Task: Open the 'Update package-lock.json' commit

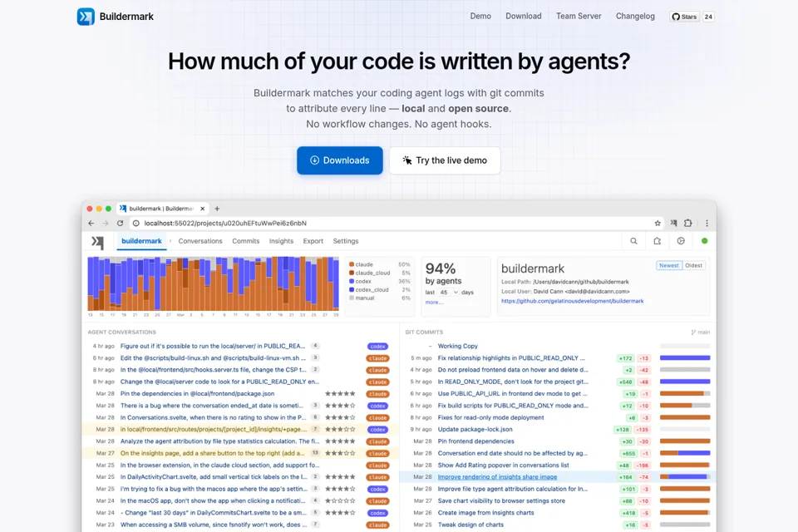Action: pyautogui.click(x=475, y=430)
